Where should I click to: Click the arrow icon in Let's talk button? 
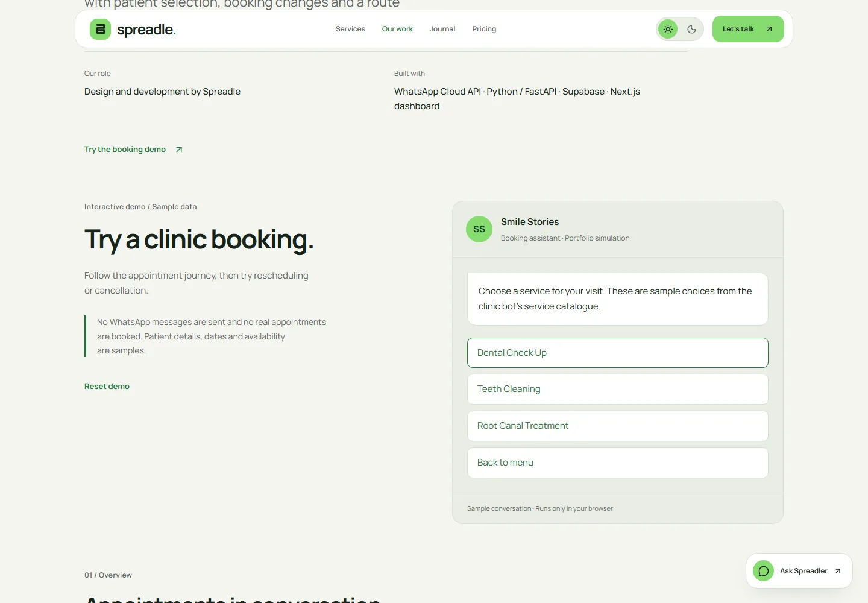pyautogui.click(x=769, y=29)
